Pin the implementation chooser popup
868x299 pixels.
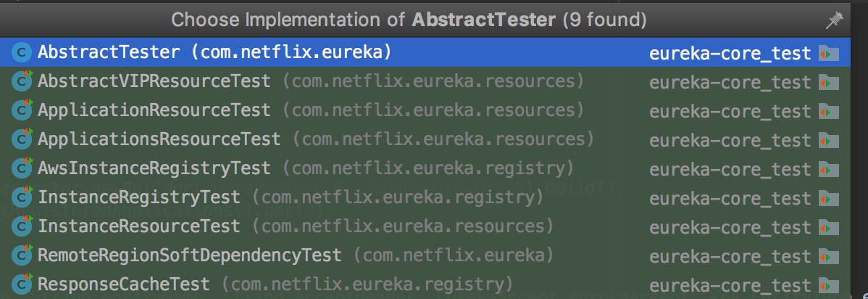point(834,21)
